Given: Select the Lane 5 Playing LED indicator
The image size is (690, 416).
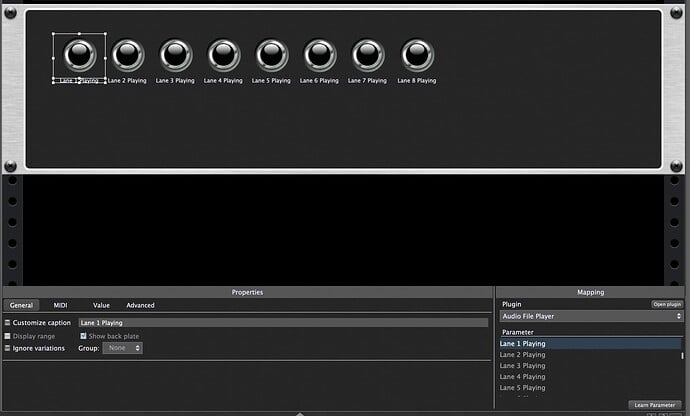Looking at the screenshot, I should click(x=271, y=55).
